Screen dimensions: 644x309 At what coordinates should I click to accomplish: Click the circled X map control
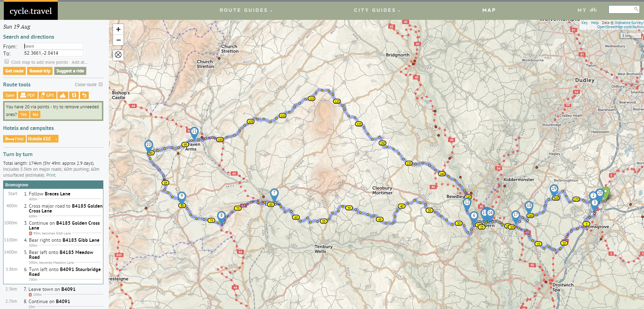pyautogui.click(x=118, y=55)
